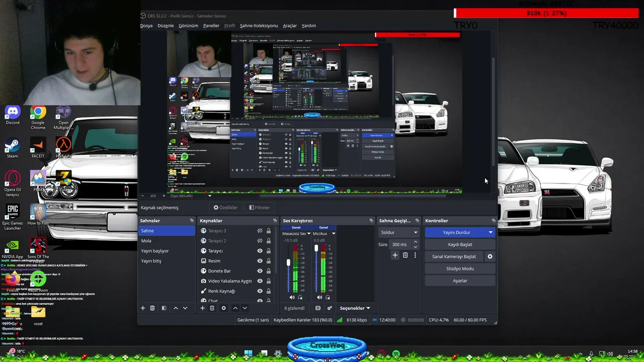
Task: Hide the Video Yakalama Aygıtı source
Action: pyautogui.click(x=260, y=281)
